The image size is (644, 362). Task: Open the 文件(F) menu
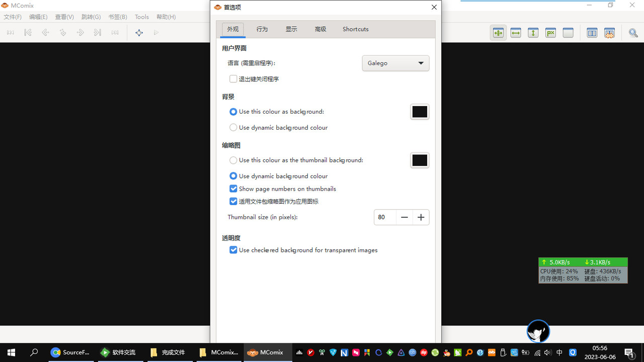[13, 17]
